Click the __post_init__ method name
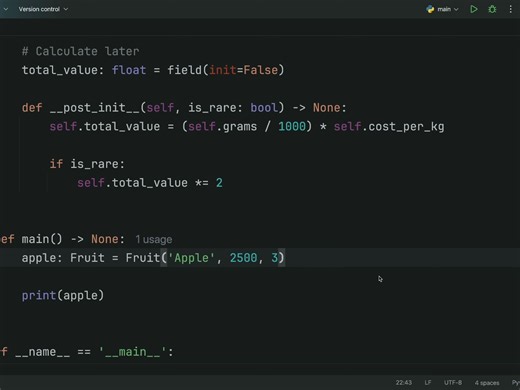The image size is (520, 390). [94, 108]
